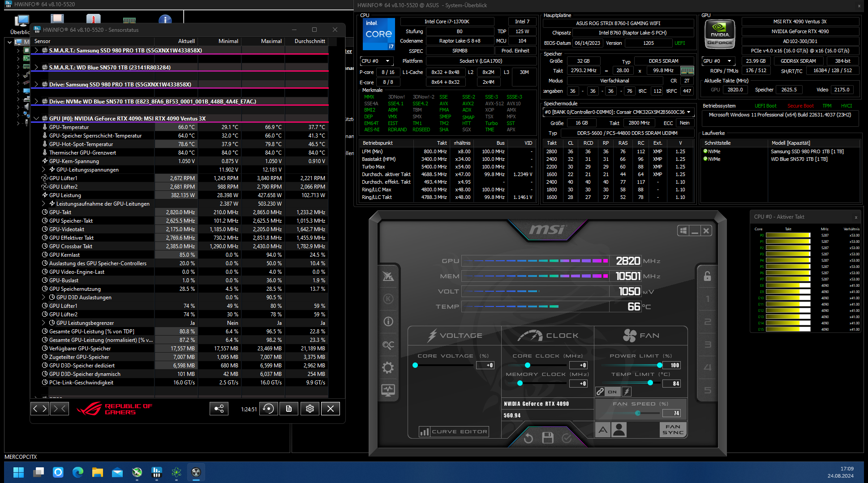868x483 pixels.
Task: Shrink sensor columns with inward arrows
Action: [x=60, y=408]
